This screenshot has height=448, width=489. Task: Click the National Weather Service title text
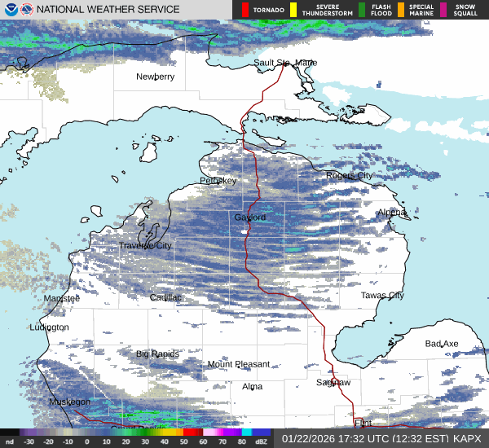(109, 10)
